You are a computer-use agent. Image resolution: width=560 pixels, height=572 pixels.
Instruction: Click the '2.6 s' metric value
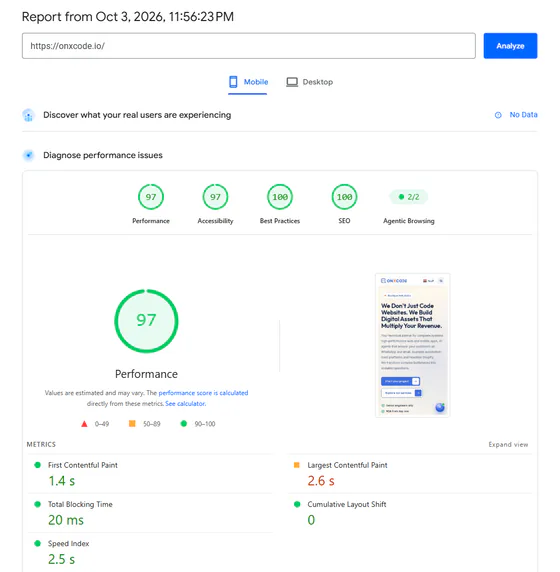(x=321, y=481)
